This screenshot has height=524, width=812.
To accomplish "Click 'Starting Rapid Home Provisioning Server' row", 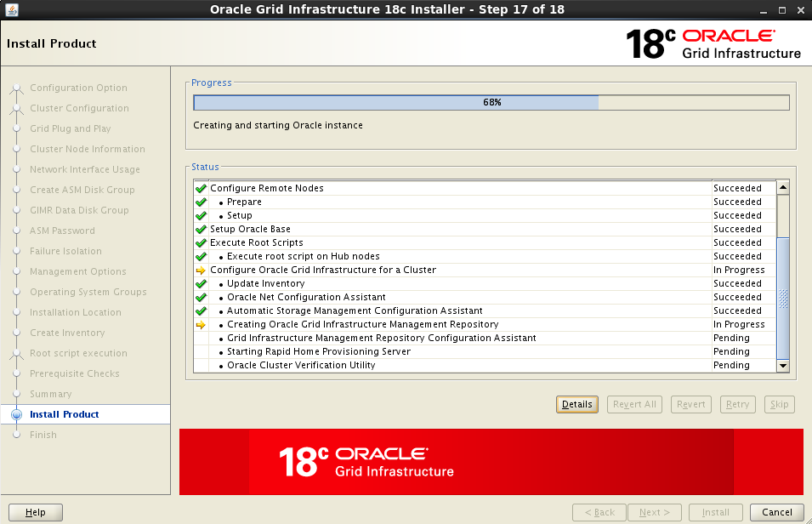I will 485,351.
